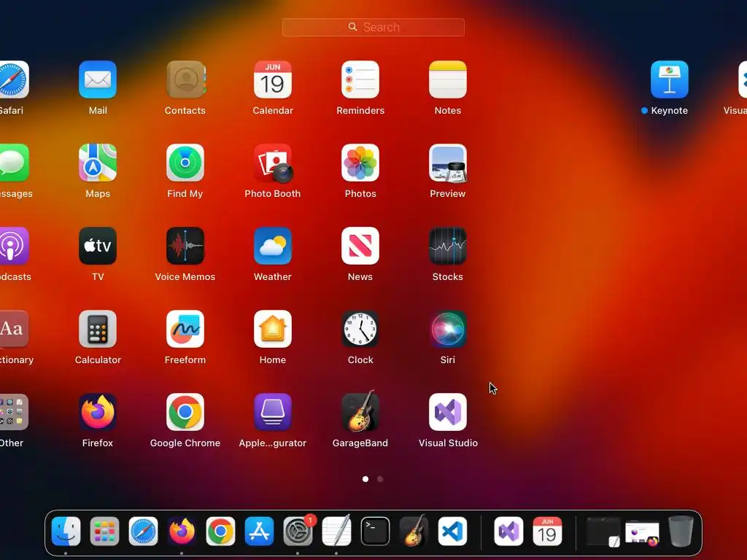
Task: Open Firefox from the Launchpad grid
Action: pyautogui.click(x=98, y=412)
